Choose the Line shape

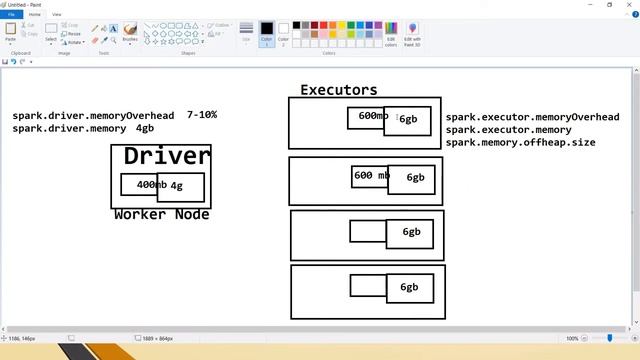coord(147,26)
